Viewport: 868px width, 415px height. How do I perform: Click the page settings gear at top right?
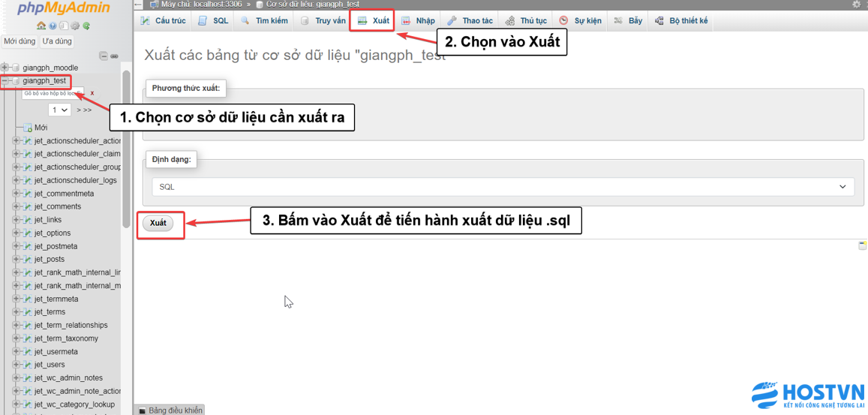pyautogui.click(x=857, y=4)
